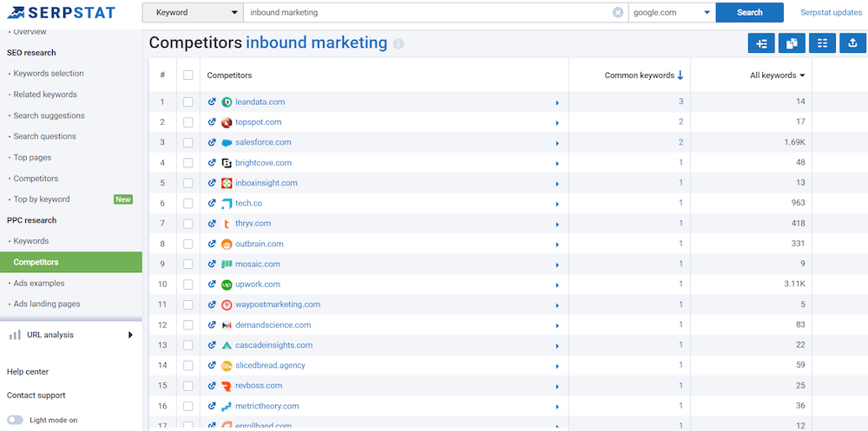Select Related keywords in the SEO research menu

tap(45, 95)
